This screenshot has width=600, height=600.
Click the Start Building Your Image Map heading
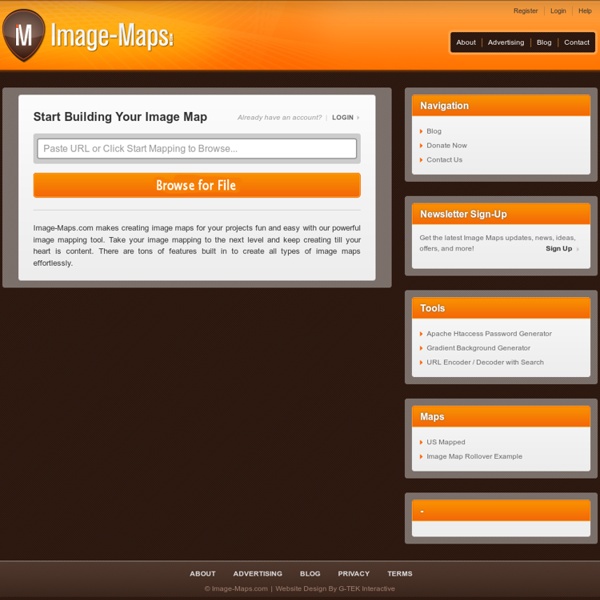click(x=120, y=117)
